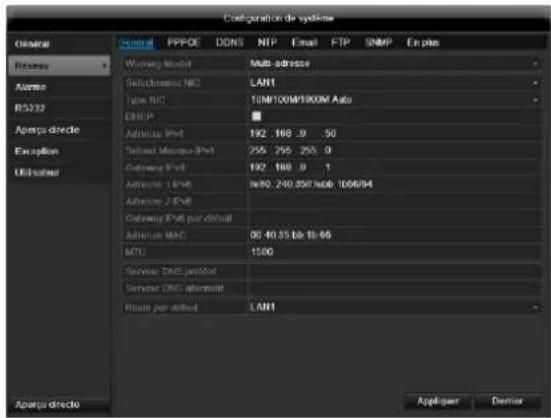Click the subnet mask field 255.255.255.0
The image size is (551, 418).
coord(394,150)
